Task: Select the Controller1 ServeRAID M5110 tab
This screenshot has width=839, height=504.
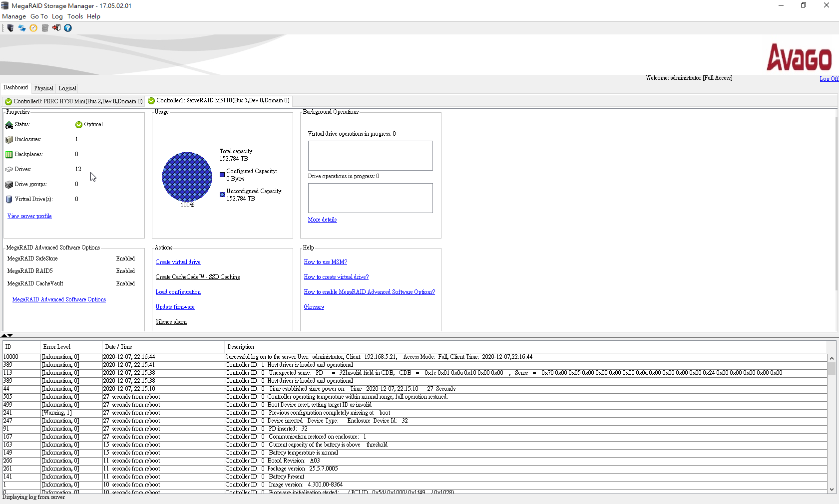Action: [x=219, y=101]
